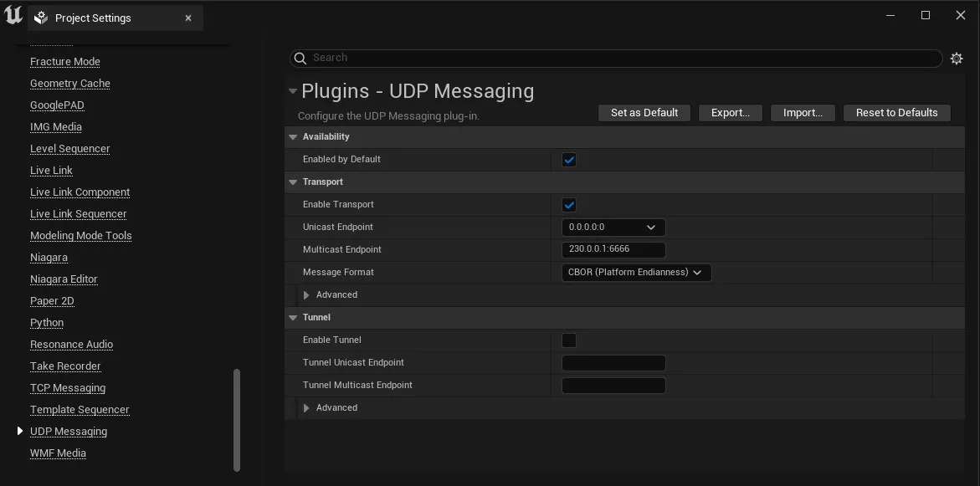This screenshot has width=980, height=486.
Task: Check the Enable Tunnel checkbox
Action: pyautogui.click(x=569, y=340)
